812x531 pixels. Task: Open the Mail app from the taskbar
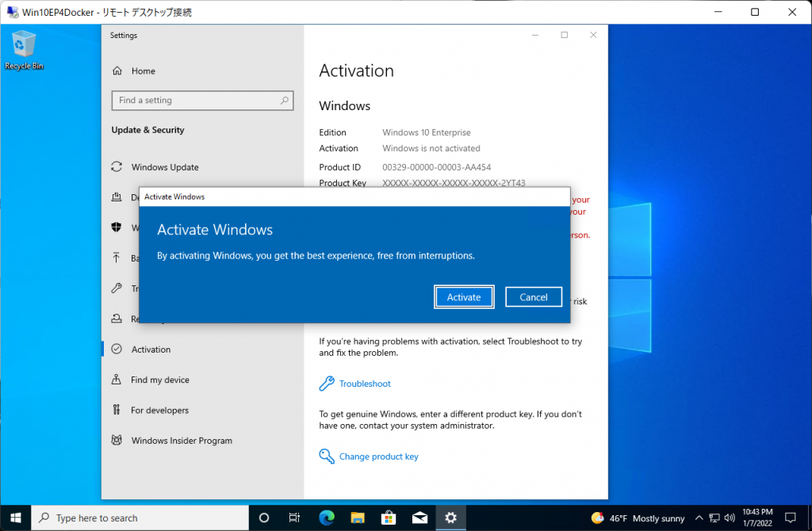click(419, 518)
